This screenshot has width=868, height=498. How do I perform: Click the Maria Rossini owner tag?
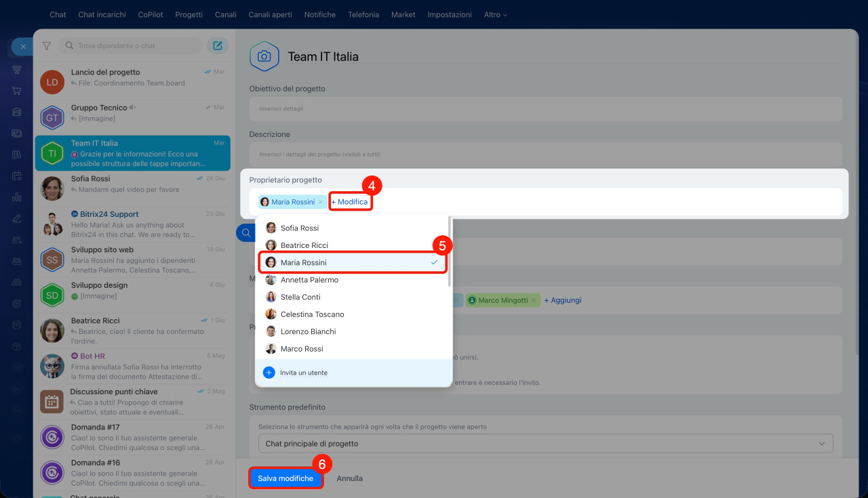coord(292,202)
